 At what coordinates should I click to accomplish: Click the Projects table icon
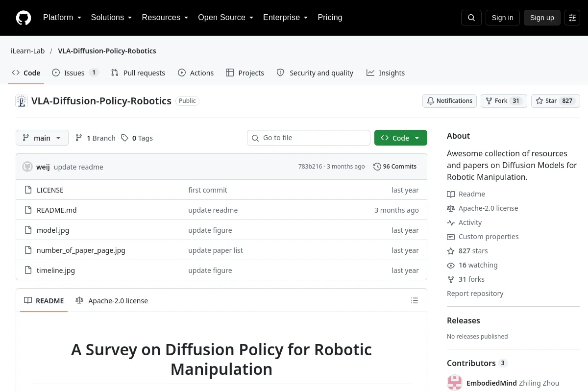[x=230, y=73]
